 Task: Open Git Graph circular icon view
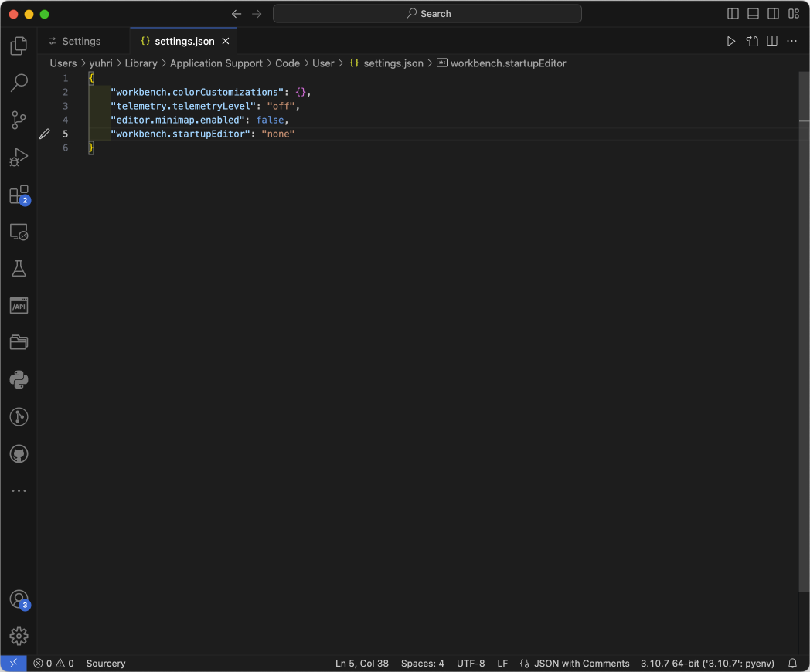coord(19,416)
